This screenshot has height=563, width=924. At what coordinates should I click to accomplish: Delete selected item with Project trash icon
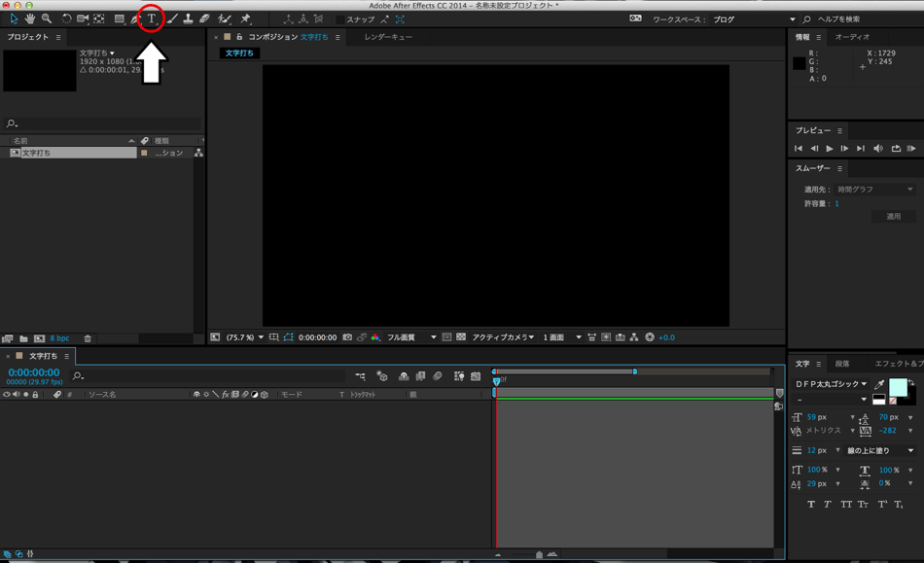tap(88, 338)
